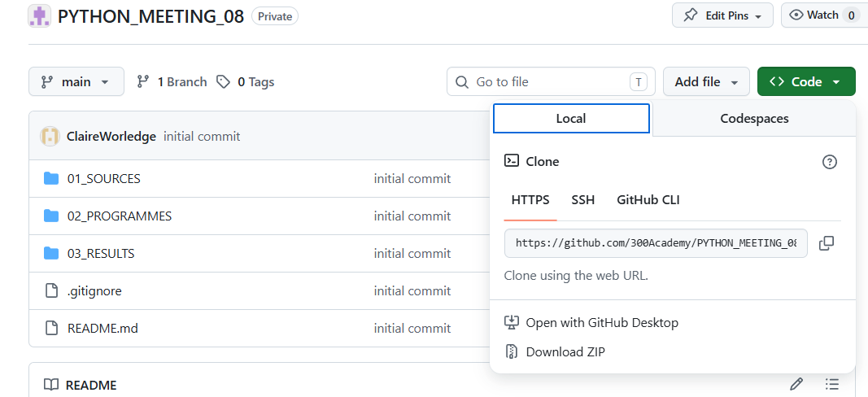The width and height of the screenshot is (868, 397).
Task: Click the book icon beside README heading
Action: (x=51, y=385)
